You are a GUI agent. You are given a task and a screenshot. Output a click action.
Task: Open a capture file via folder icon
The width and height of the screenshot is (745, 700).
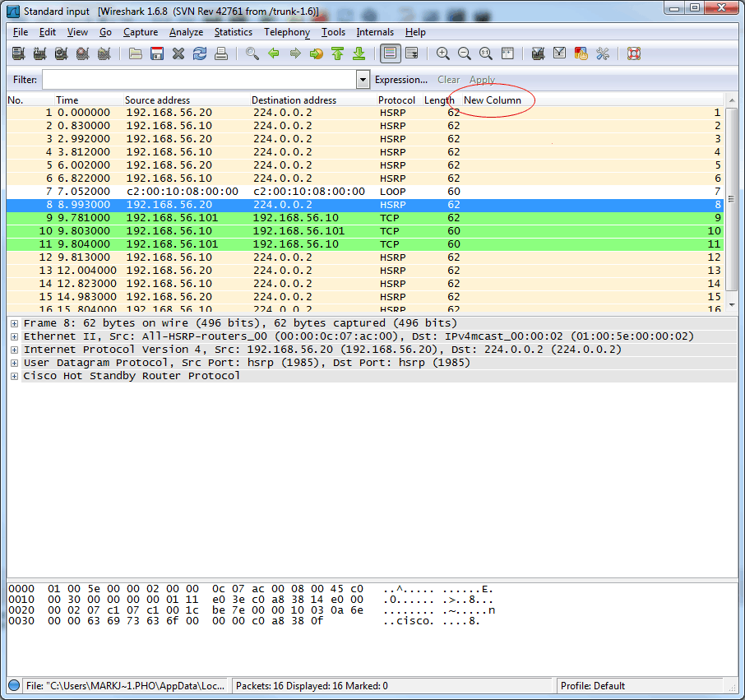(136, 53)
